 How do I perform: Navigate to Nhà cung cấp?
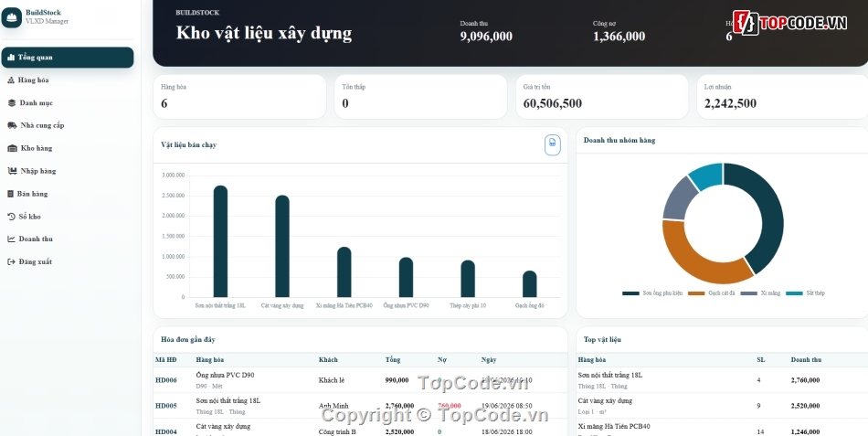click(68, 125)
